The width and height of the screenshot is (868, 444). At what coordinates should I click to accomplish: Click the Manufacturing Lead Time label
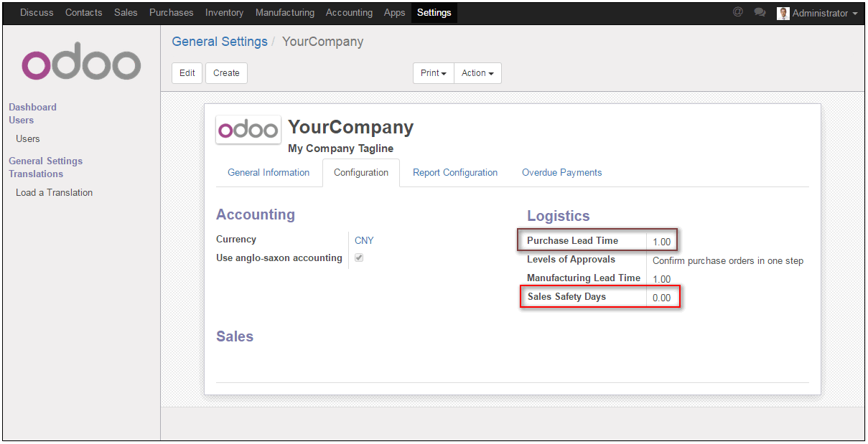584,278
